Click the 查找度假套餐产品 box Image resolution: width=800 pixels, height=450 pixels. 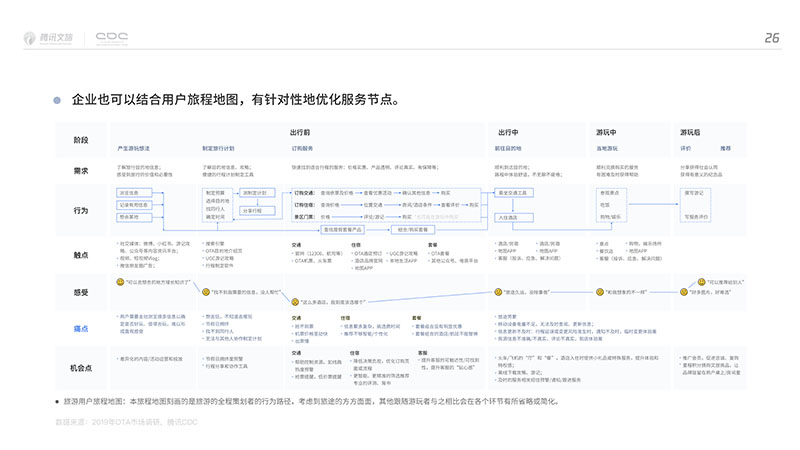[x=342, y=230]
